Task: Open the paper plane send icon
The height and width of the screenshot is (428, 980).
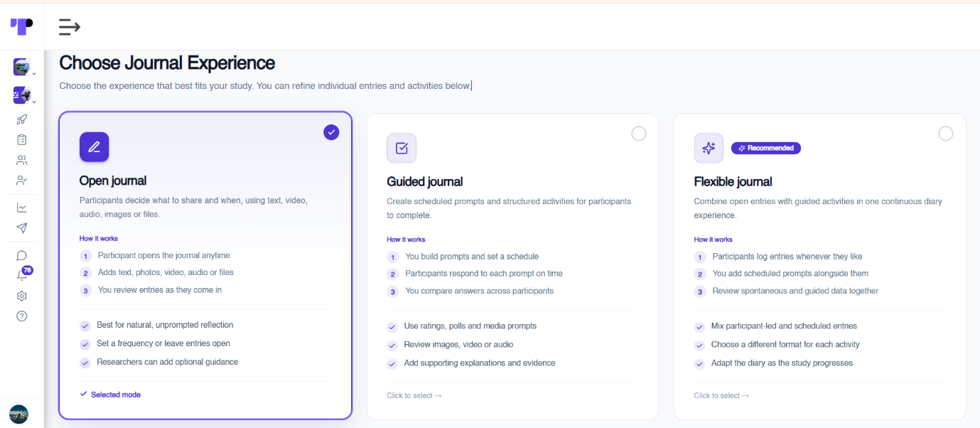Action: (x=22, y=228)
